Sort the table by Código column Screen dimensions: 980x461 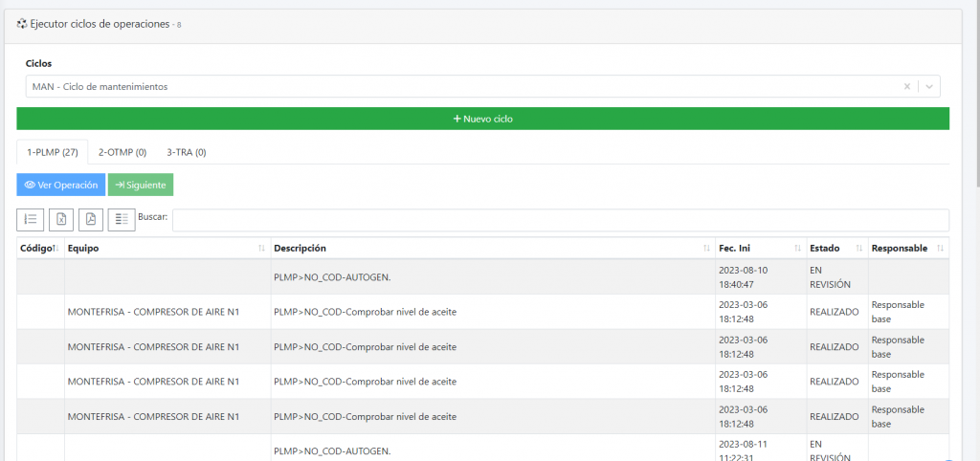[x=39, y=249]
